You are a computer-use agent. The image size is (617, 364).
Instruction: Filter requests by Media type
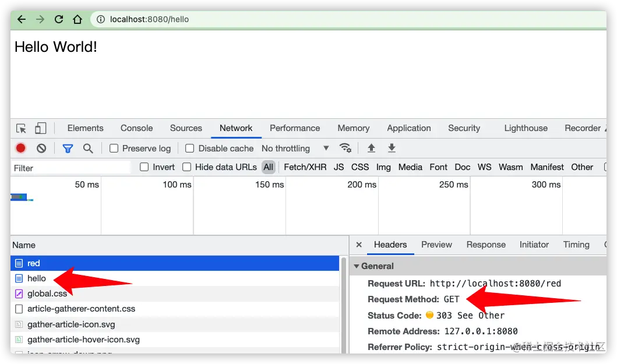point(410,167)
